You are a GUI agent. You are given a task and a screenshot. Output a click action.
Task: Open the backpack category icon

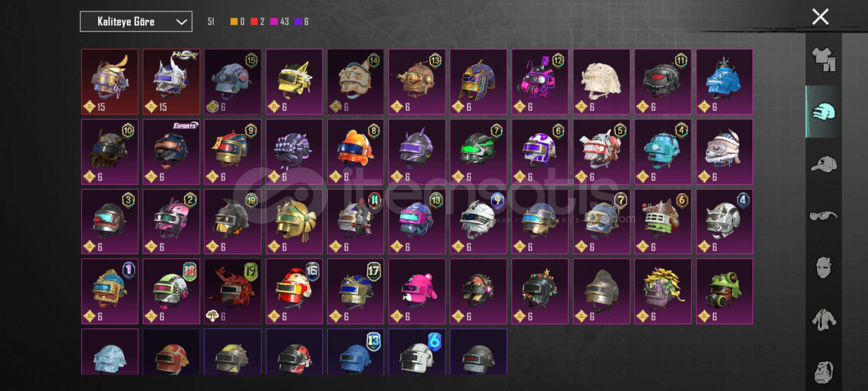click(824, 372)
